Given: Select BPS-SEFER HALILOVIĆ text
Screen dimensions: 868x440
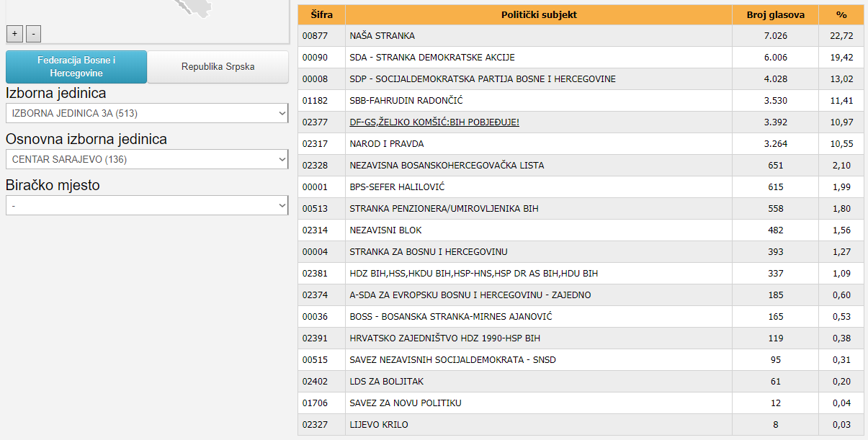Looking at the screenshot, I should (397, 187).
